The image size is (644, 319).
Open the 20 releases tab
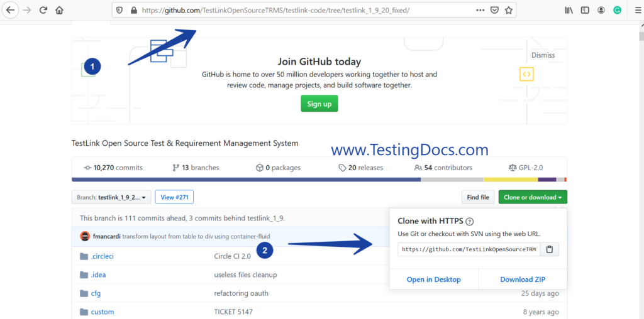pyautogui.click(x=360, y=168)
